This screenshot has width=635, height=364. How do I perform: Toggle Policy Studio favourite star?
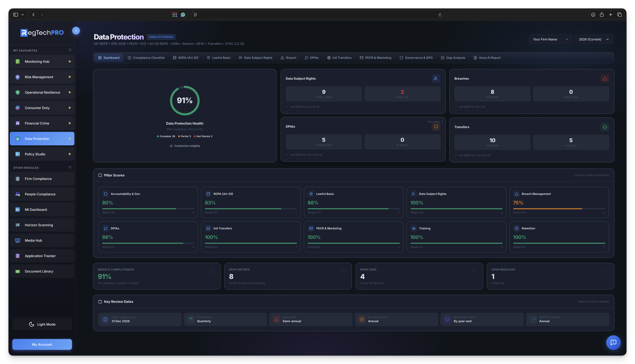70,154
